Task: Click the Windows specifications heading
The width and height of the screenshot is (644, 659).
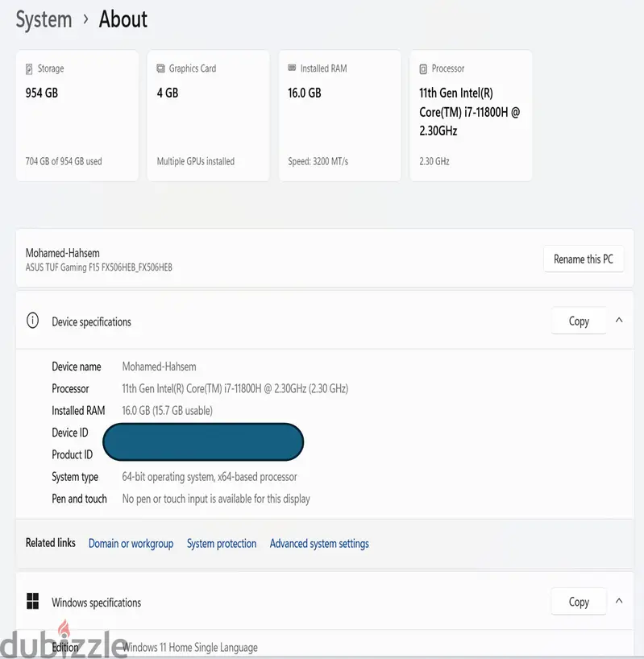Action: point(96,603)
